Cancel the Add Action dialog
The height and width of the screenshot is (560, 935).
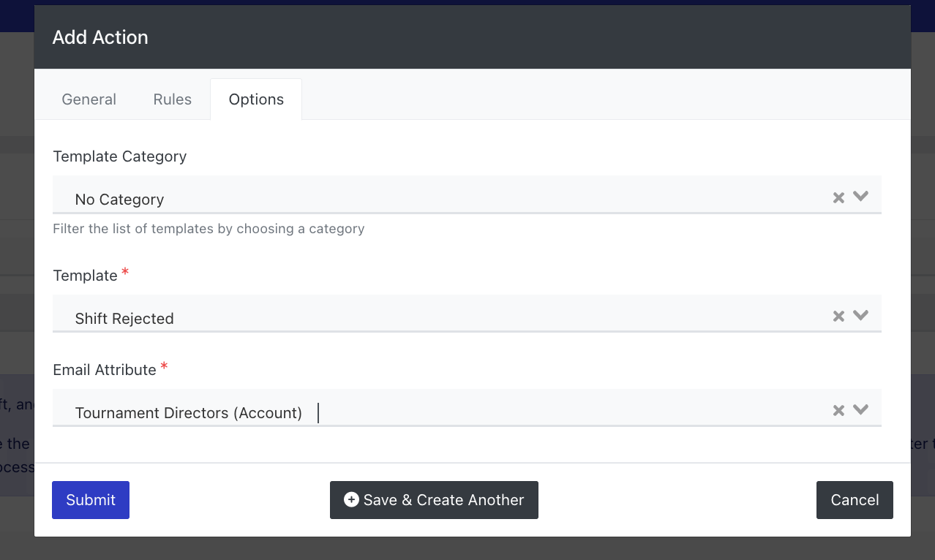pyautogui.click(x=855, y=500)
